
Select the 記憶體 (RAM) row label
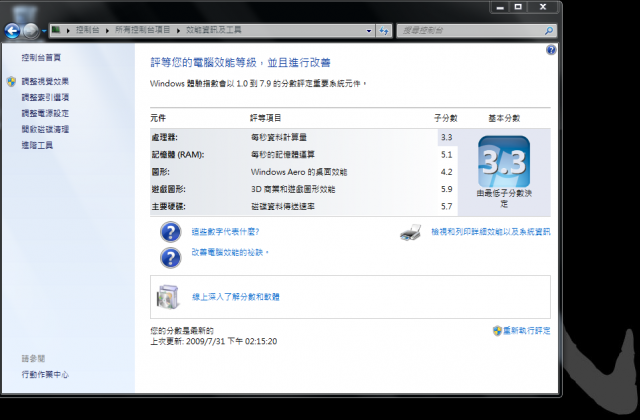[x=178, y=155]
